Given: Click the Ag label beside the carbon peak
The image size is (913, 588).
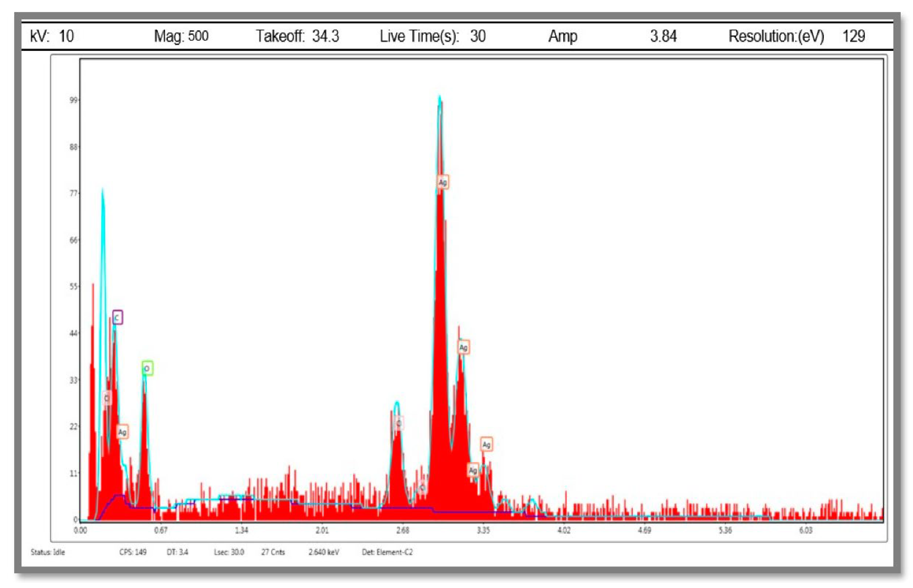Looking at the screenshot, I should coord(122,432).
